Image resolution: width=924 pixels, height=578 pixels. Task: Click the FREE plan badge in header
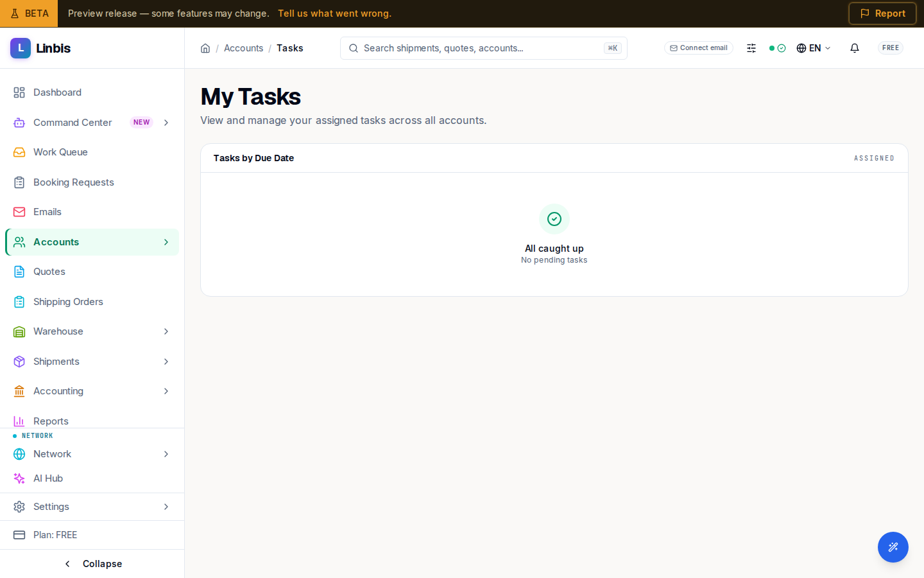891,48
